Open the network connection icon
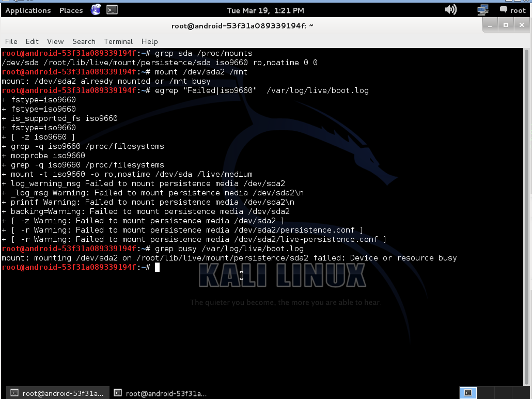This screenshot has height=399, width=532. (x=482, y=10)
